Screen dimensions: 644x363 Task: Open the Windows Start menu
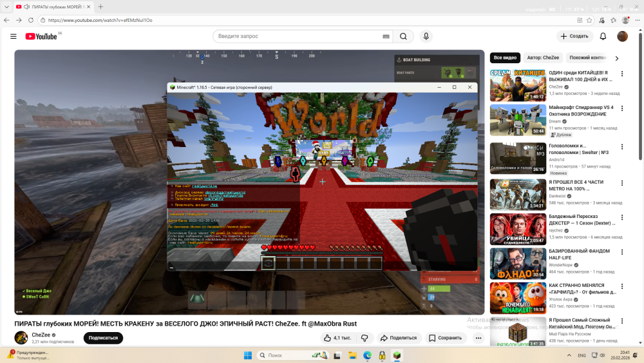pos(248,355)
